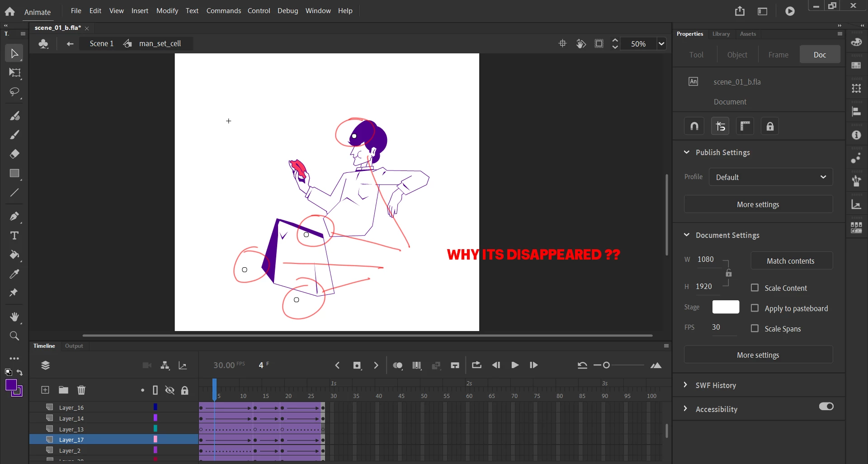Click the Match contents button
The width and height of the screenshot is (868, 464).
coord(791,260)
